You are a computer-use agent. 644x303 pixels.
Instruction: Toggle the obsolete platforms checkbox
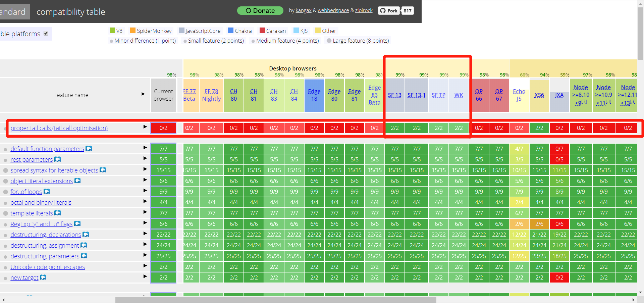(x=46, y=33)
